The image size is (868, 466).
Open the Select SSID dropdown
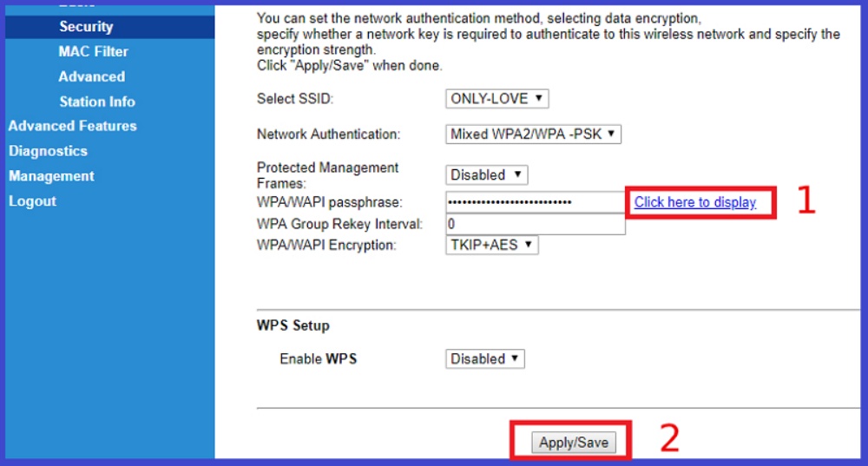[x=496, y=99]
